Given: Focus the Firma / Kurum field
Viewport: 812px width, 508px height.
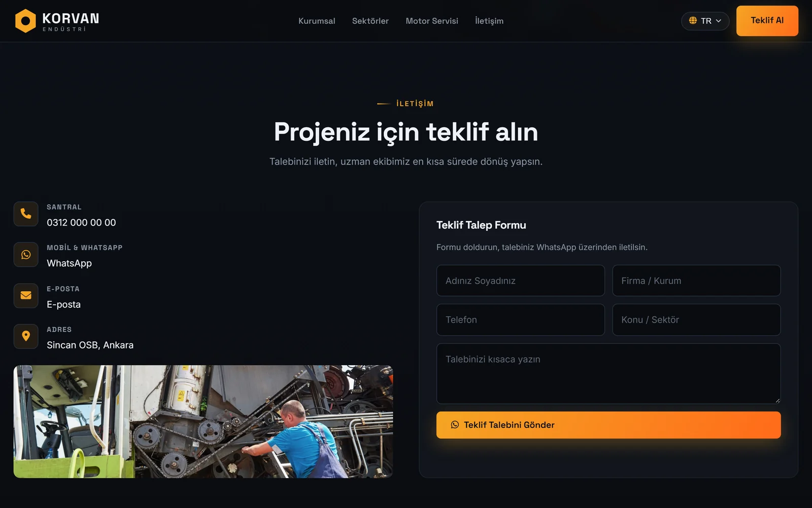Looking at the screenshot, I should click(x=696, y=280).
